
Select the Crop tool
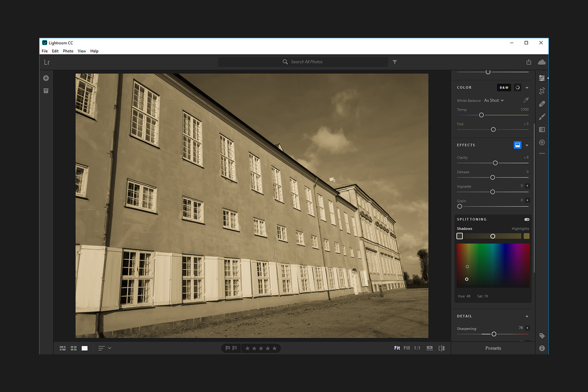point(542,91)
